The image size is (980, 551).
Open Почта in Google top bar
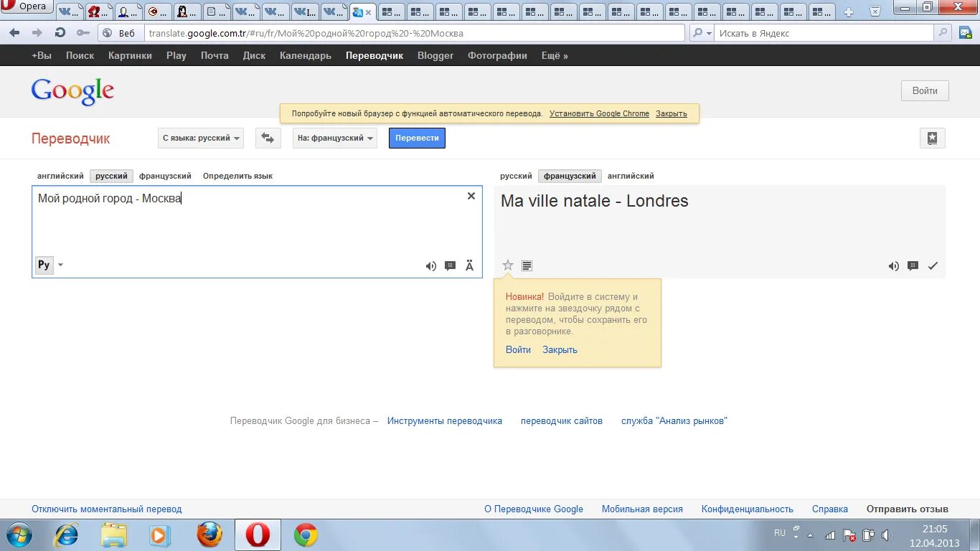click(x=215, y=55)
